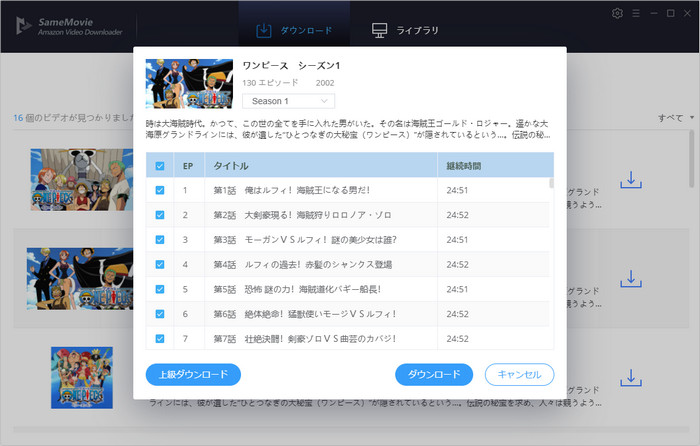Uncheck episode 5 checkbox
The height and width of the screenshot is (446, 700).
(x=160, y=289)
